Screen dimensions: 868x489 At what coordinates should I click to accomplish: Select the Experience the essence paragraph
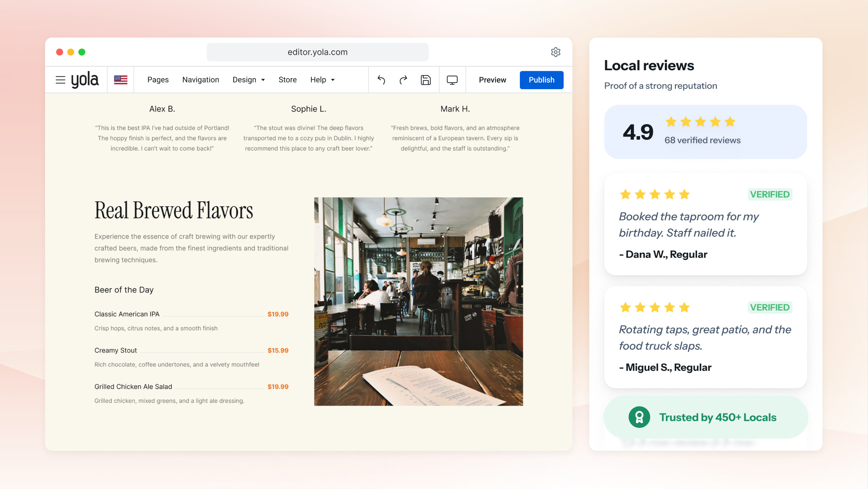[191, 248]
